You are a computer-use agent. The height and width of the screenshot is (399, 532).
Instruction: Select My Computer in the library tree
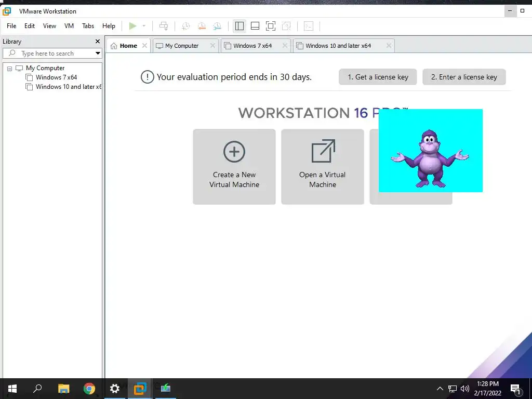pos(45,68)
